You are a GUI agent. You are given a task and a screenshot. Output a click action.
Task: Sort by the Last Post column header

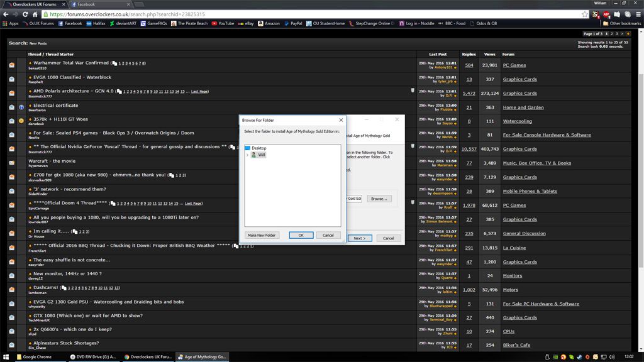(x=438, y=54)
